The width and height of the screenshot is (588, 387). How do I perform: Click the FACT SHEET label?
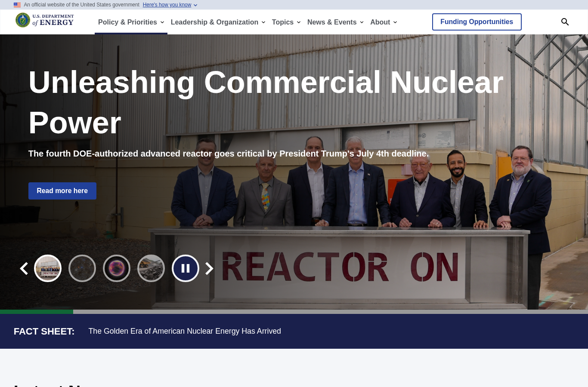(44, 332)
